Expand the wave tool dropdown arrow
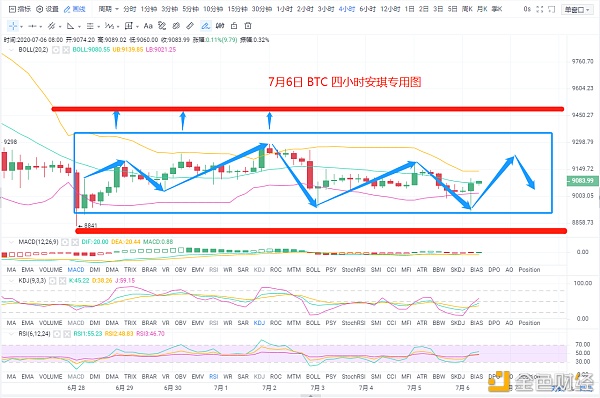The image size is (600, 398). tap(118, 27)
